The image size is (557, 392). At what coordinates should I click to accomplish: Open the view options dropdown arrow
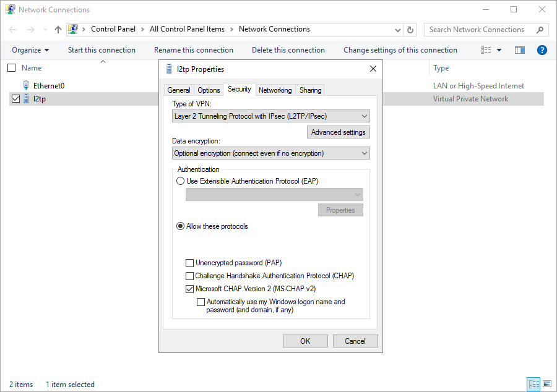click(x=499, y=50)
